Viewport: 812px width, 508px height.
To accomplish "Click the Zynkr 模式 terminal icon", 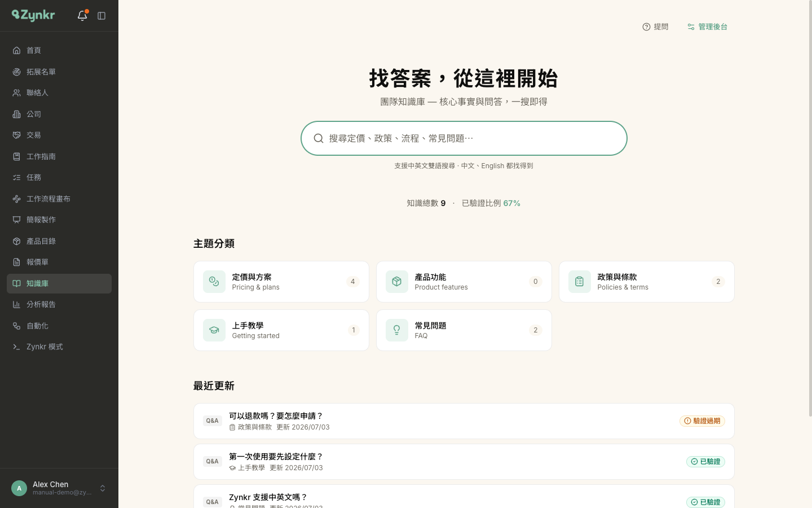I will [x=17, y=347].
